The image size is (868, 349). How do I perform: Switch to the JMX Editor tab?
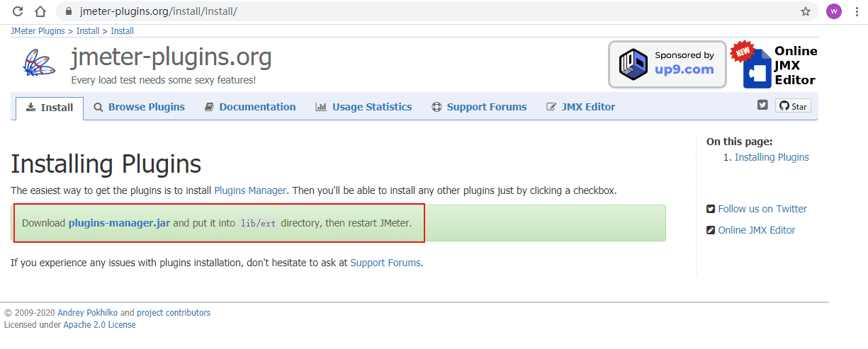coord(581,107)
